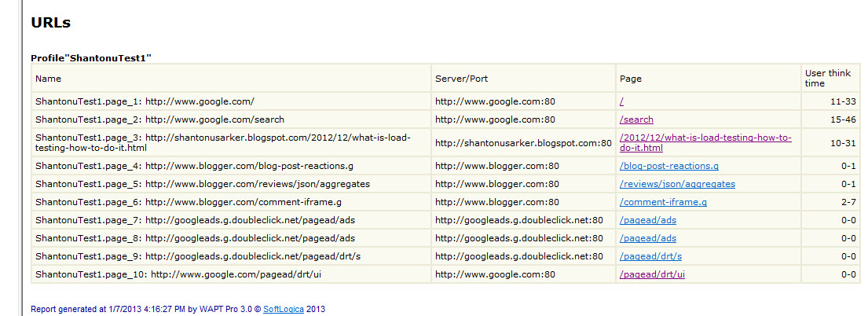Open the /blog-post-reactions.g link
The image size is (868, 316).
669,167
